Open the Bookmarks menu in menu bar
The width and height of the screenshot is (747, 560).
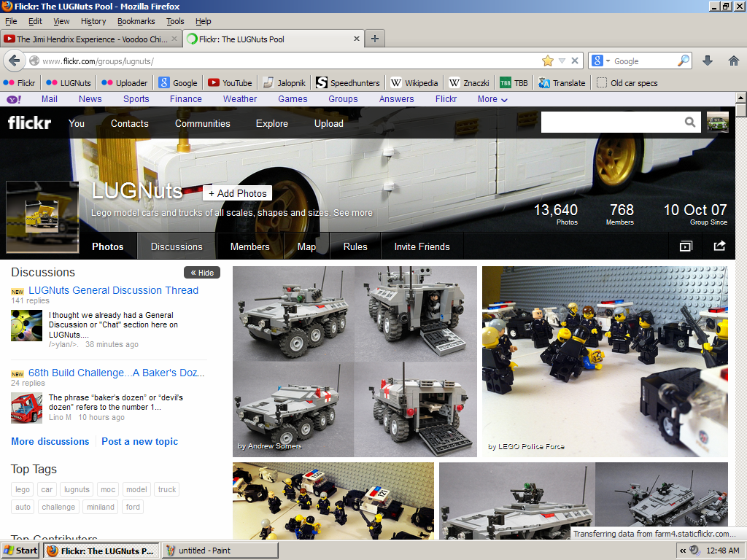pyautogui.click(x=136, y=21)
